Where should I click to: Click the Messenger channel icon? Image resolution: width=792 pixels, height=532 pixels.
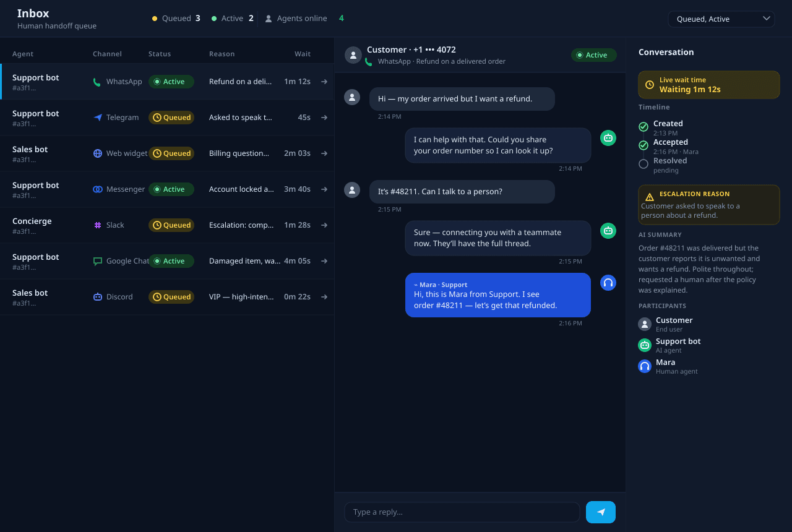pyautogui.click(x=97, y=189)
